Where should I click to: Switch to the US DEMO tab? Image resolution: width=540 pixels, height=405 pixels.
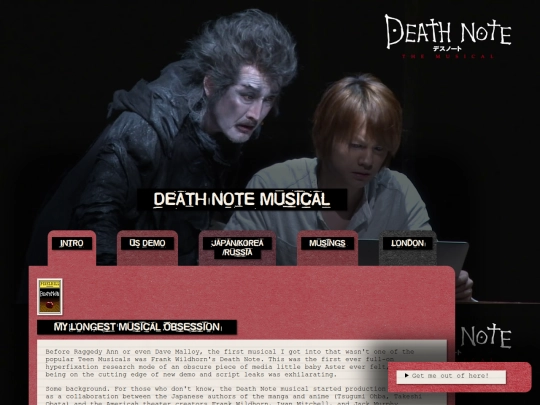[x=147, y=247]
